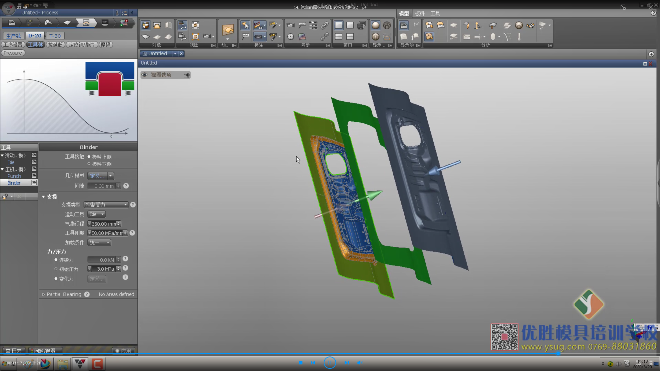Collapse the section above the wide dropdown
The height and width of the screenshot is (371, 660).
[43, 197]
